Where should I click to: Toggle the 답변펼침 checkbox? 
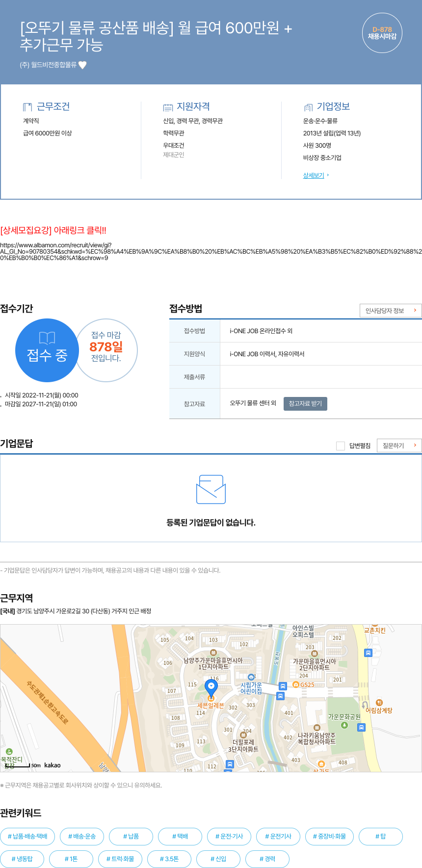341,446
